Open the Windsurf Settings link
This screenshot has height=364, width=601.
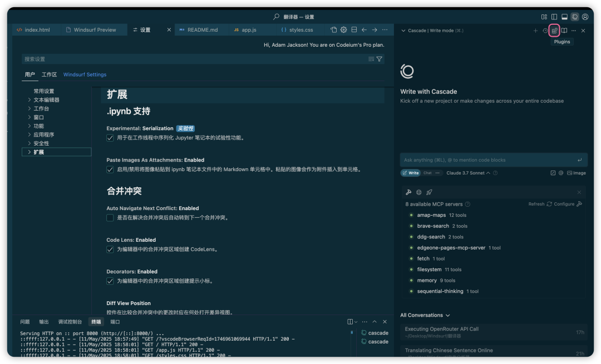coord(85,74)
